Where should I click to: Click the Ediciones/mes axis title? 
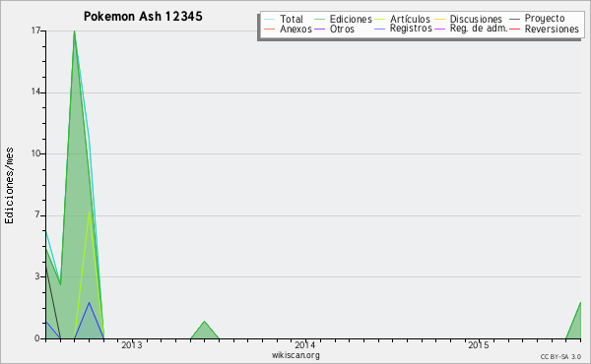tap(9, 186)
